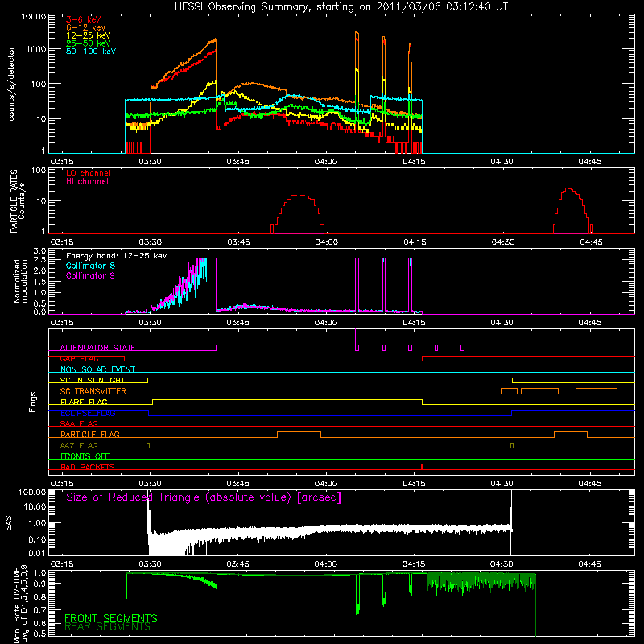The width and height of the screenshot is (644, 644).
Task: Click the 'REAR SEGMENTS' legend label
Action: point(108,627)
